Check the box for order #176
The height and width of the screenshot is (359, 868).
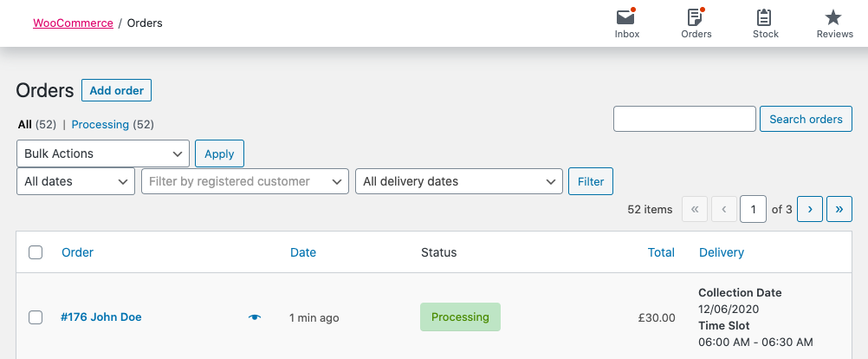click(x=36, y=317)
